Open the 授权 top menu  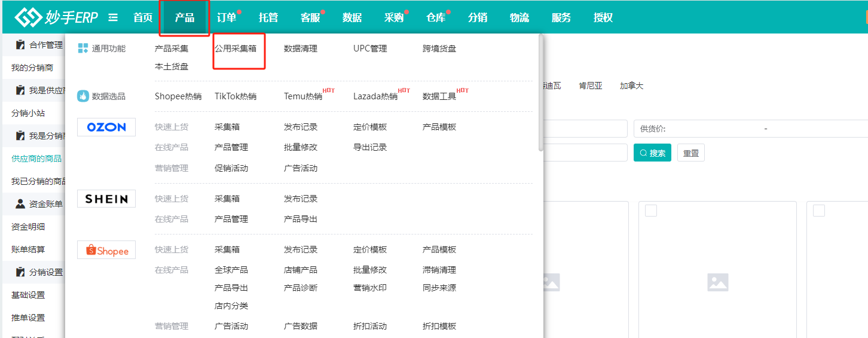(x=603, y=17)
